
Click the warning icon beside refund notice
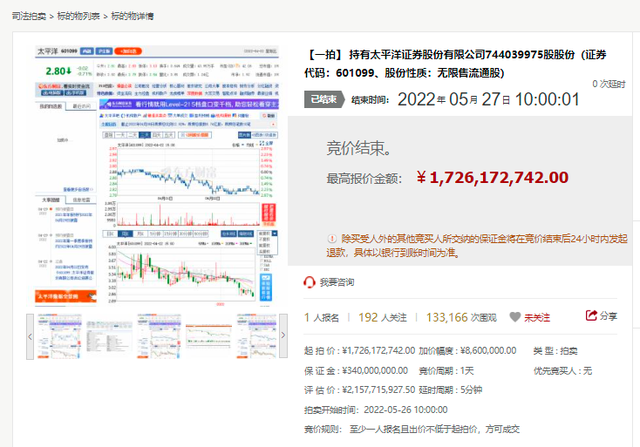(x=332, y=238)
